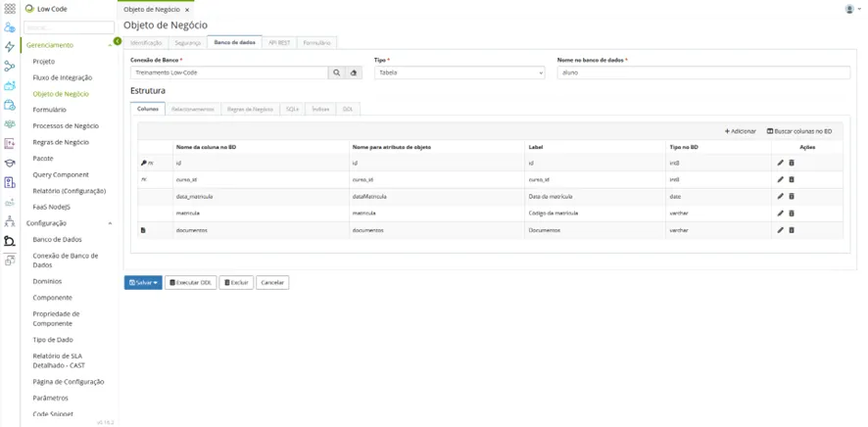Select the Colunas structure tab
868x427 pixels.
[x=148, y=109]
